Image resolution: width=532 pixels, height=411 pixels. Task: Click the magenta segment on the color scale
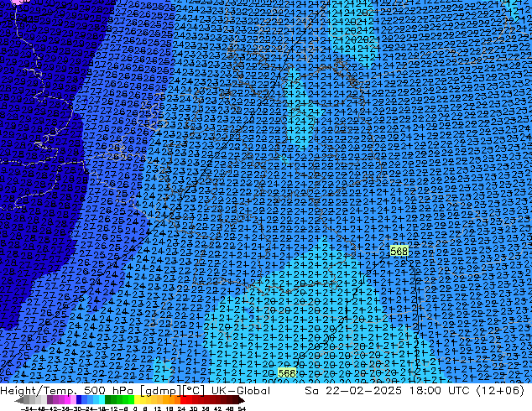click(x=67, y=400)
